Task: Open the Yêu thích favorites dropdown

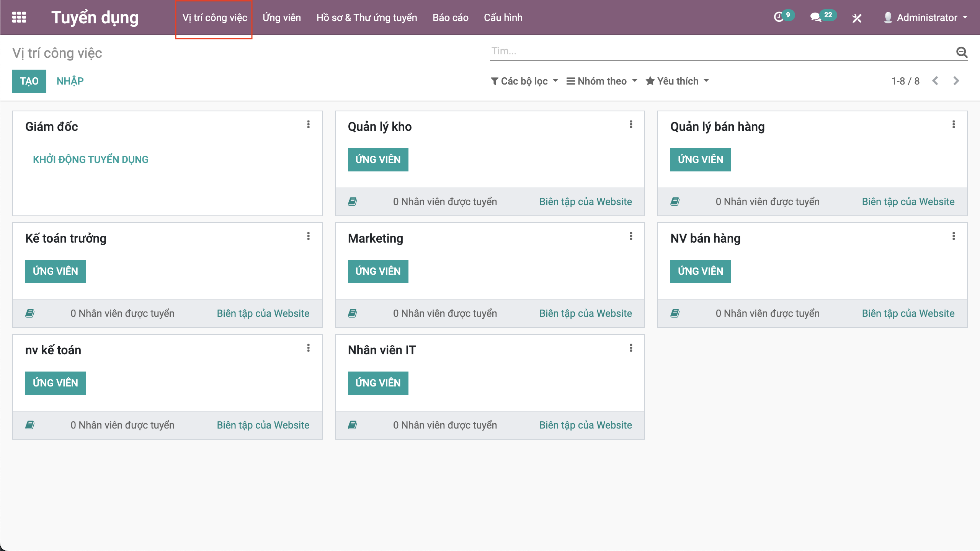Action: [x=677, y=81]
